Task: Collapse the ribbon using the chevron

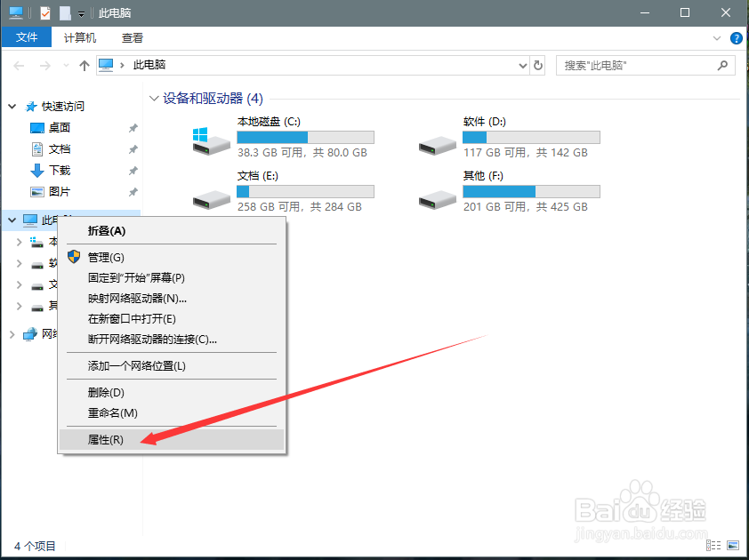Action: 716,37
